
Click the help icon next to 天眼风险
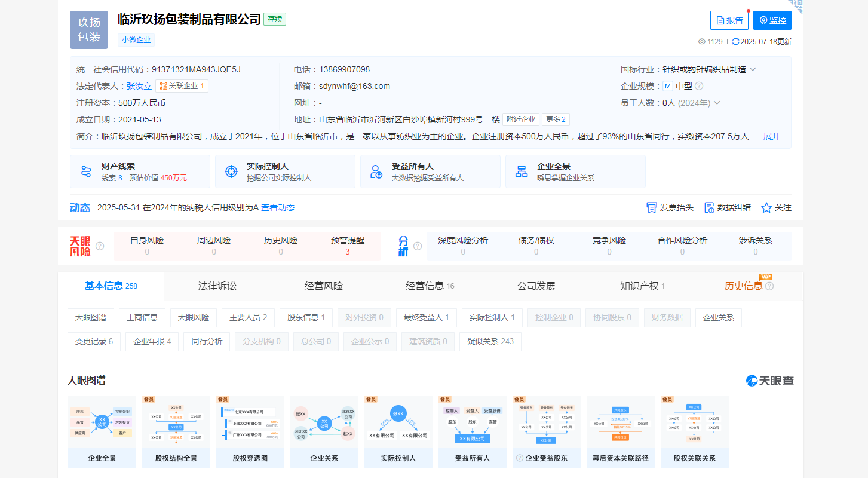pos(100,246)
